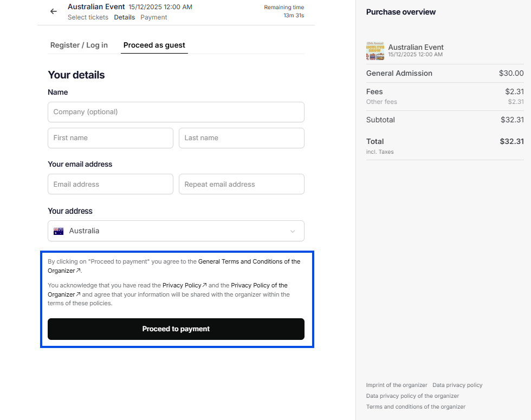This screenshot has height=420, width=531.
Task: Focus the Last name field
Action: click(x=241, y=138)
